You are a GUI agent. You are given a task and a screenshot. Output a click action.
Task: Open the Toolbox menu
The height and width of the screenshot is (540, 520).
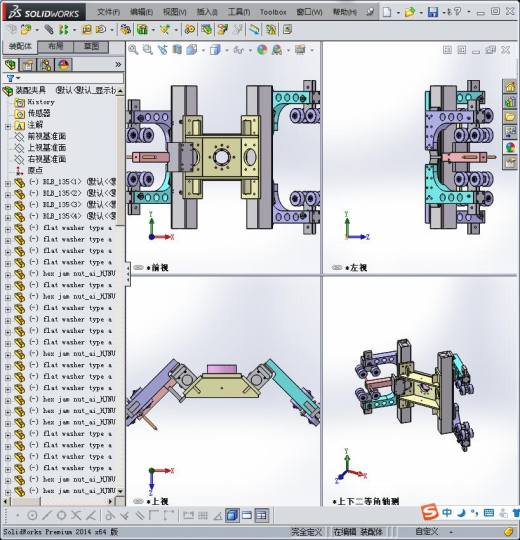click(273, 12)
